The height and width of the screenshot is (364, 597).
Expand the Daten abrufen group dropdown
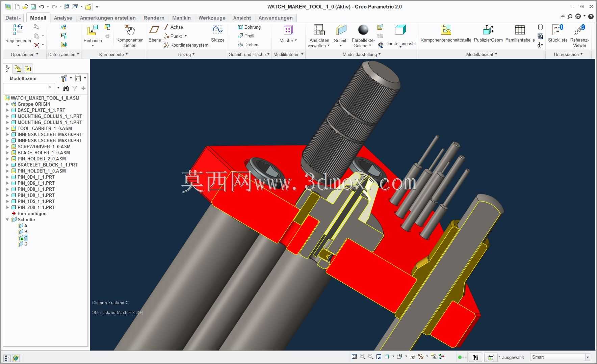pyautogui.click(x=63, y=54)
